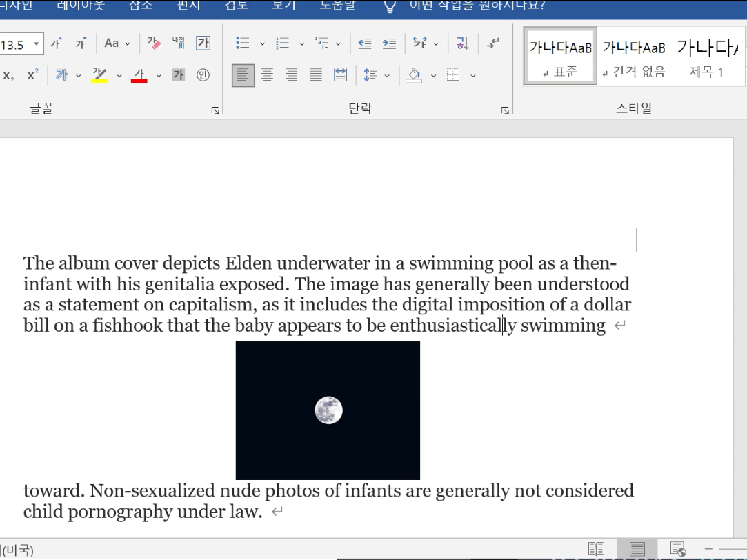Apply yellow text highlight color

(99, 75)
